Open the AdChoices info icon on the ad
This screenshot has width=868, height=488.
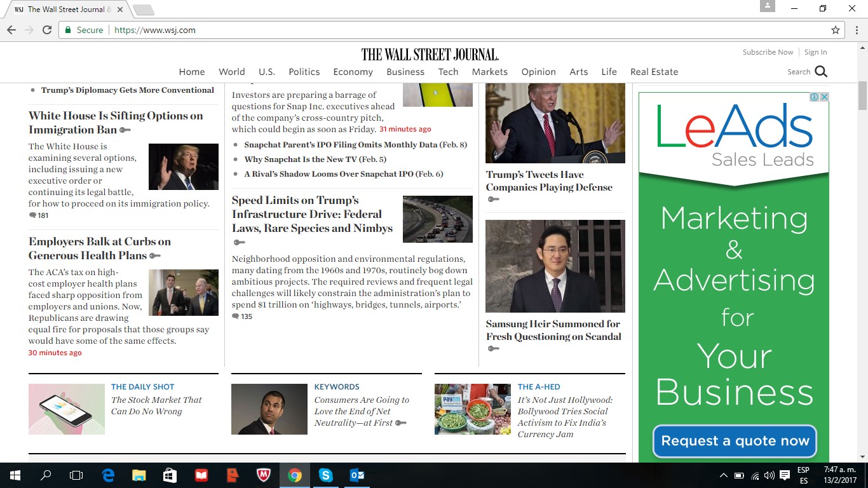(814, 97)
